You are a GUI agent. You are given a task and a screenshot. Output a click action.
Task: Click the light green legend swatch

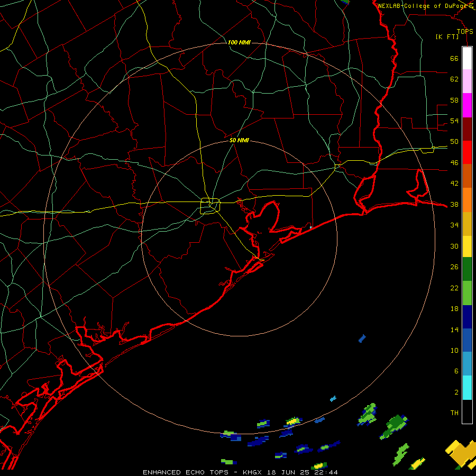click(467, 293)
